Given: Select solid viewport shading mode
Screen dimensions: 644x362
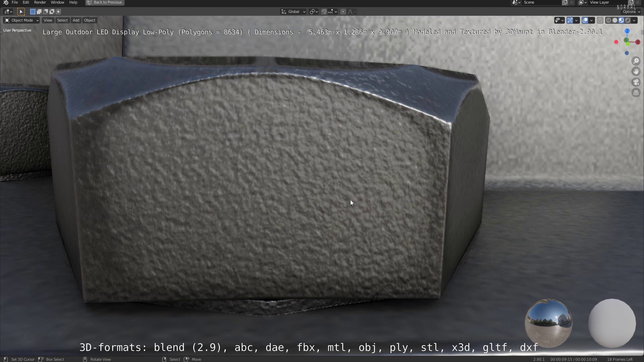Looking at the screenshot, I should click(x=615, y=20).
